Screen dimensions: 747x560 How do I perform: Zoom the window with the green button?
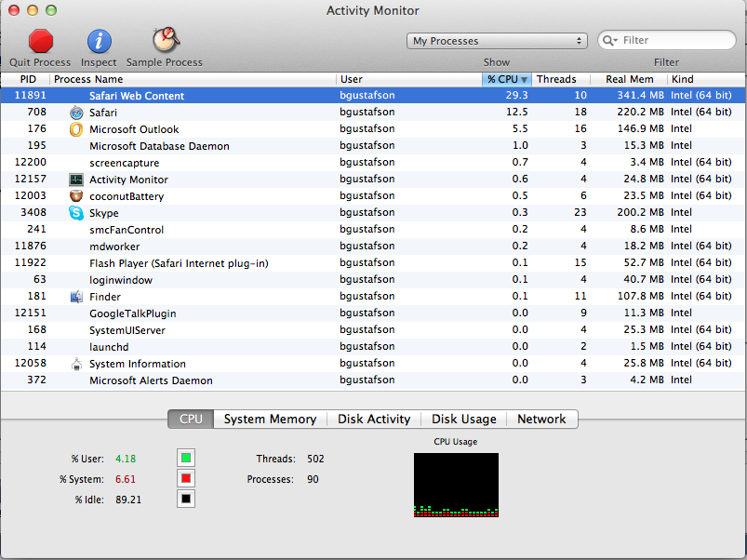pyautogui.click(x=51, y=10)
